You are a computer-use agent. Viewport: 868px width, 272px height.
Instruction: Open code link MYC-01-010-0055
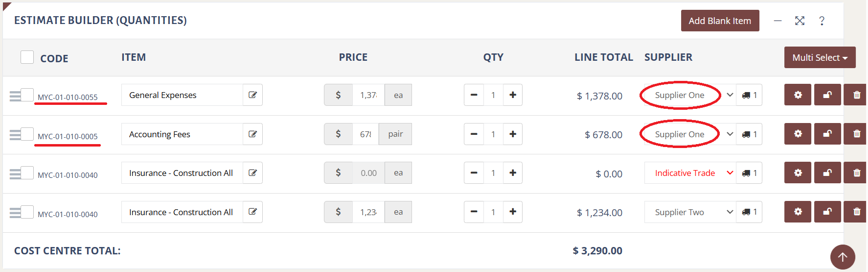pyautogui.click(x=68, y=97)
